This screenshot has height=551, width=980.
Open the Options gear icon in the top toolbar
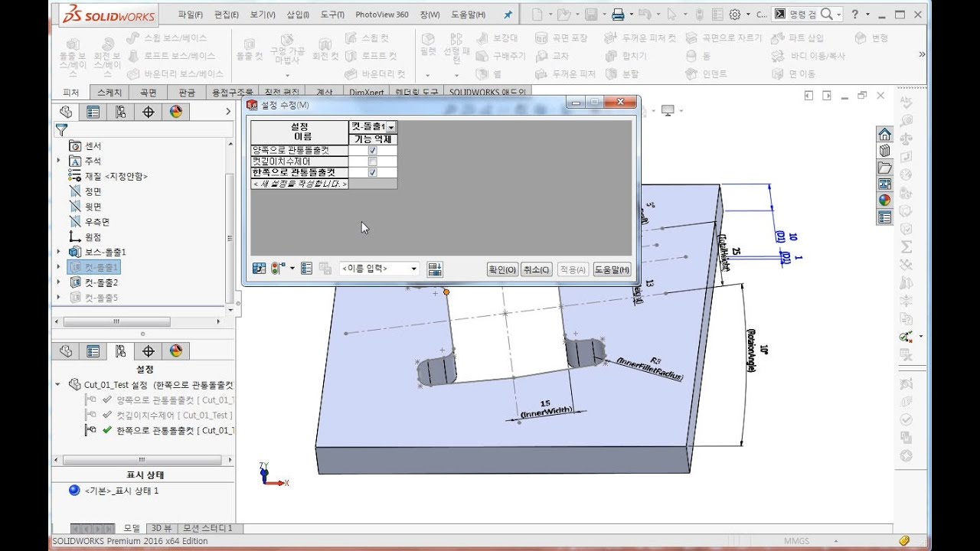pyautogui.click(x=735, y=15)
